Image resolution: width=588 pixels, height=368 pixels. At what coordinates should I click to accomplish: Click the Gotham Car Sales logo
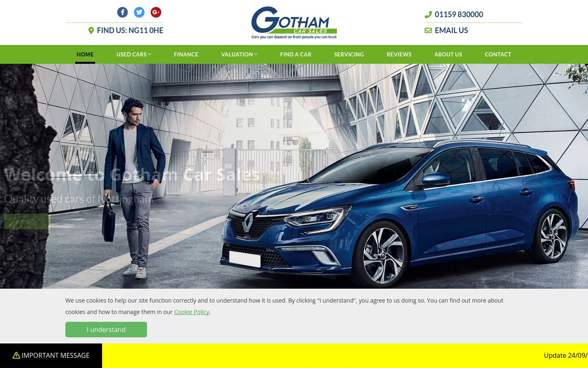point(294,22)
